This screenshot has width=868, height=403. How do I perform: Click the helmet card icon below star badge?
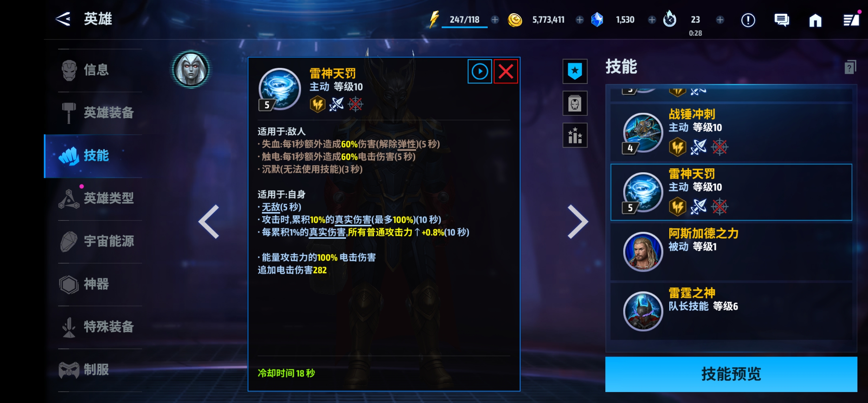[x=575, y=103]
